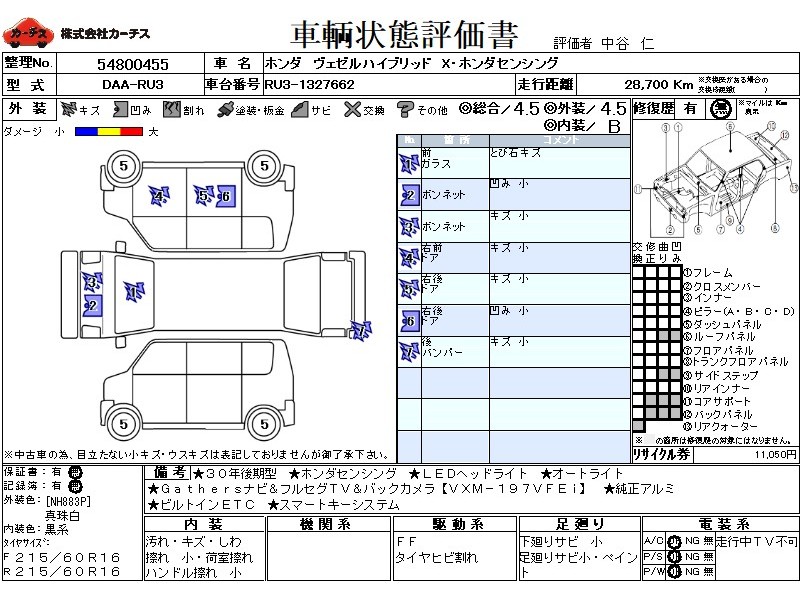Click the red Carchs car logo
800x600 pixels.
point(28,33)
